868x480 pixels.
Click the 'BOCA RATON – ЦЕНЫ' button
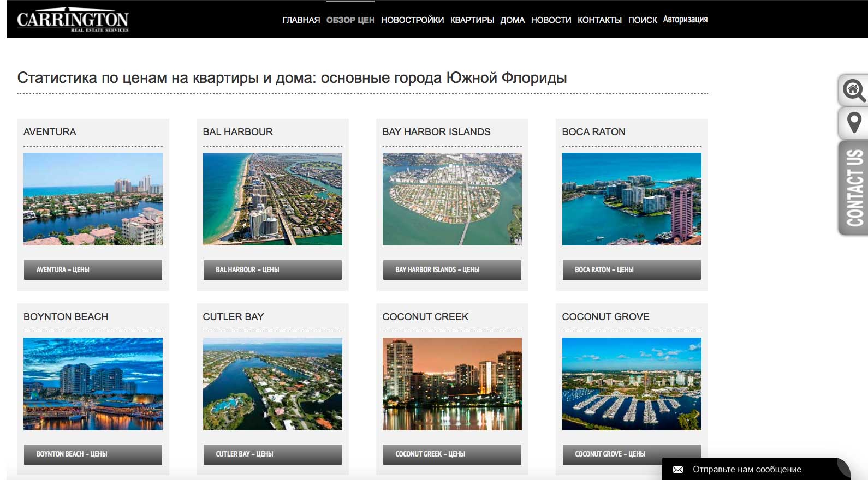632,270
